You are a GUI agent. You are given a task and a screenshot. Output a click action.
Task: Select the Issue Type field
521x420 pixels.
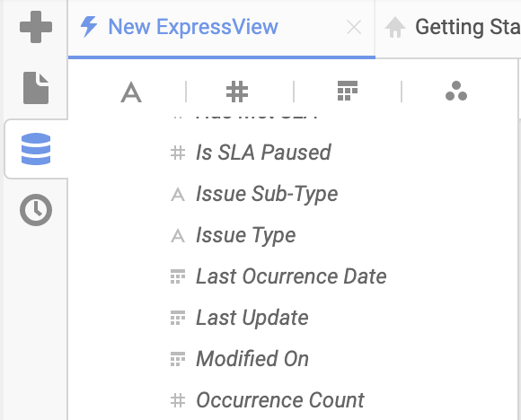pyautogui.click(x=245, y=235)
